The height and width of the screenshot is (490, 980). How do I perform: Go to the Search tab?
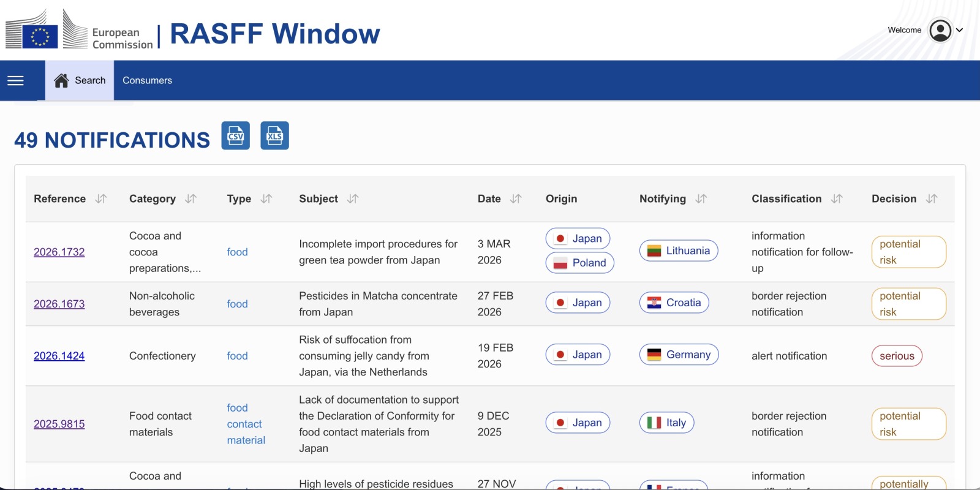(x=80, y=80)
